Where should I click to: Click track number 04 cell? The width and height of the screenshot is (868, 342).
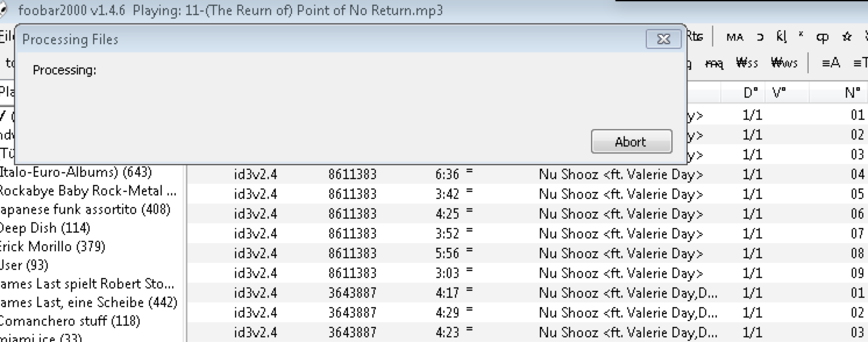(858, 174)
